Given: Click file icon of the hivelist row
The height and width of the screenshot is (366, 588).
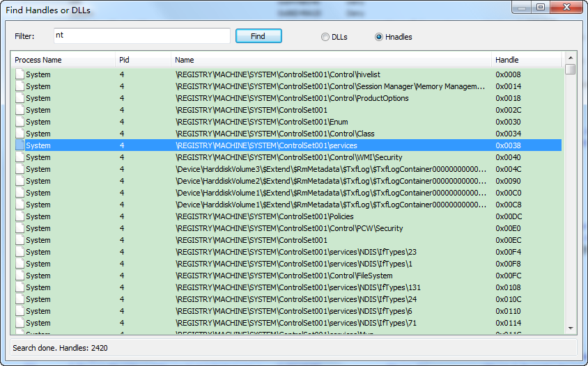Looking at the screenshot, I should (20, 74).
